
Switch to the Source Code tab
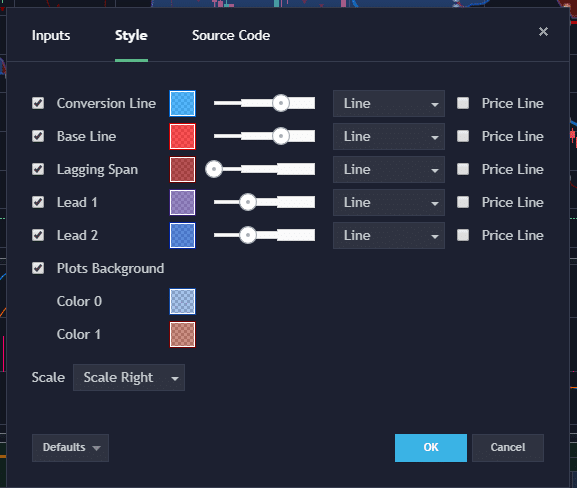(x=231, y=35)
